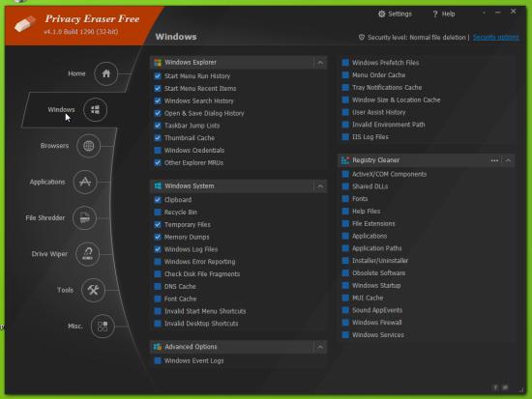Uncheck Start Menu Run History
Viewport: 532px width, 399px height.
coord(158,76)
